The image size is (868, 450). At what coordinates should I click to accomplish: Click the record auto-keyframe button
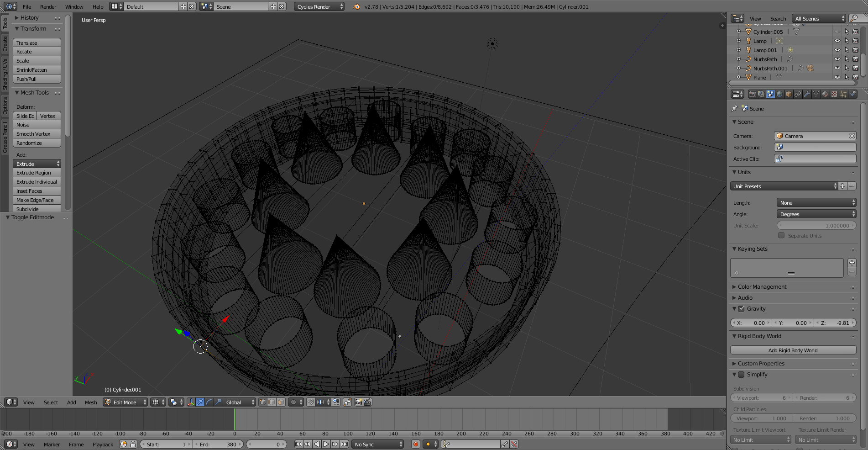416,444
